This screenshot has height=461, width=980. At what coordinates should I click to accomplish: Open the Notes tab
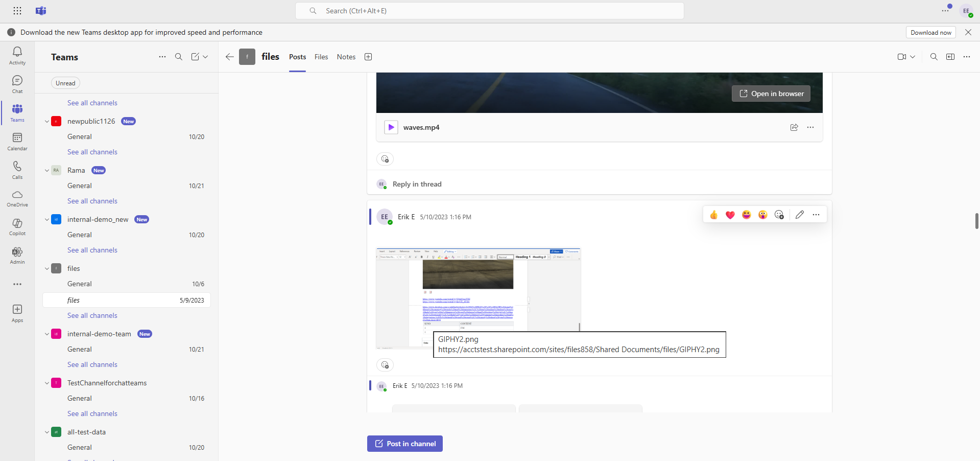point(346,57)
